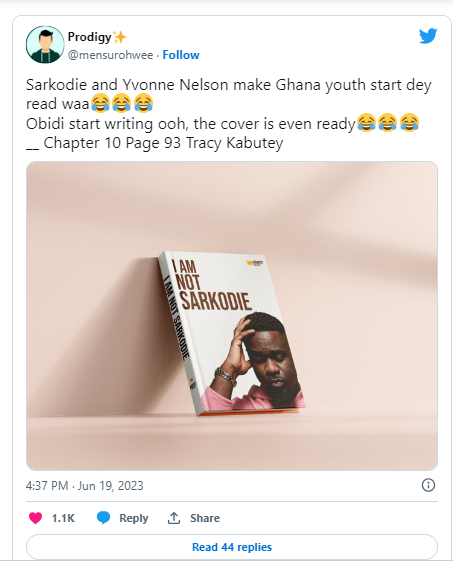453x561 pixels.
Task: Click the heart like icon
Action: [35, 518]
